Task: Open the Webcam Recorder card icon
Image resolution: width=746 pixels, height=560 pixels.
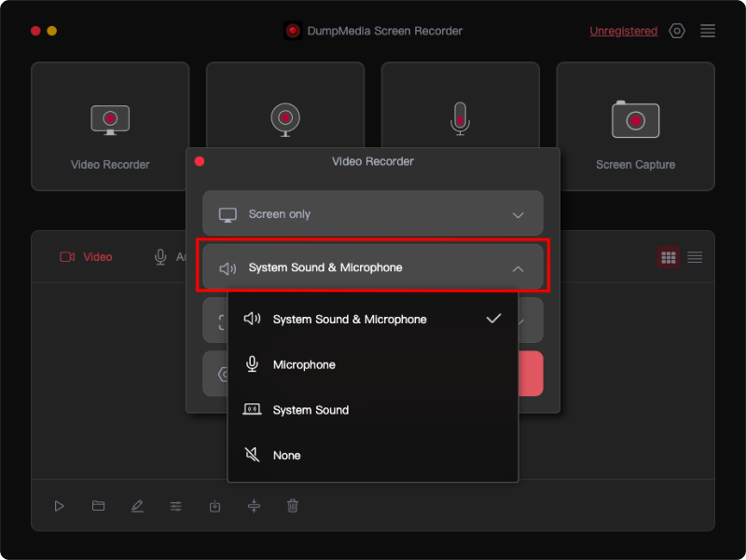Action: [x=285, y=119]
